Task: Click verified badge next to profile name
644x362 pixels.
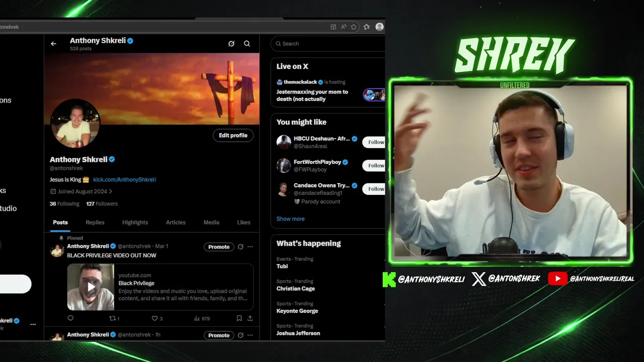Action: click(x=112, y=159)
